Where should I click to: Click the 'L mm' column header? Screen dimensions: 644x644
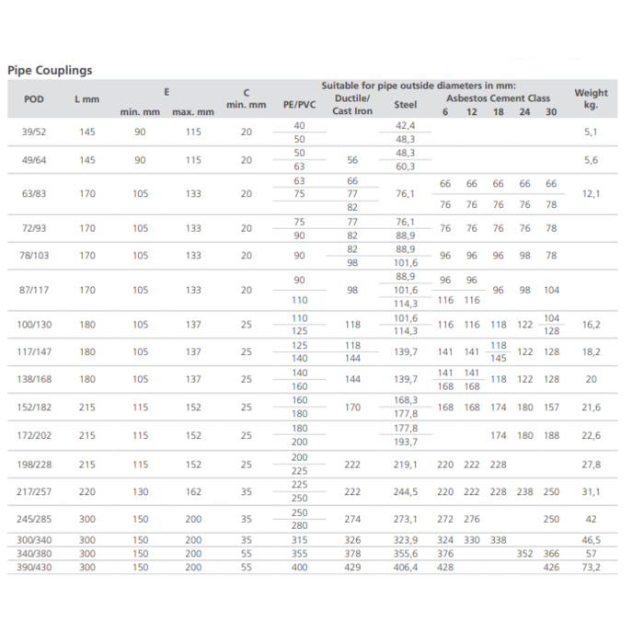click(x=86, y=98)
